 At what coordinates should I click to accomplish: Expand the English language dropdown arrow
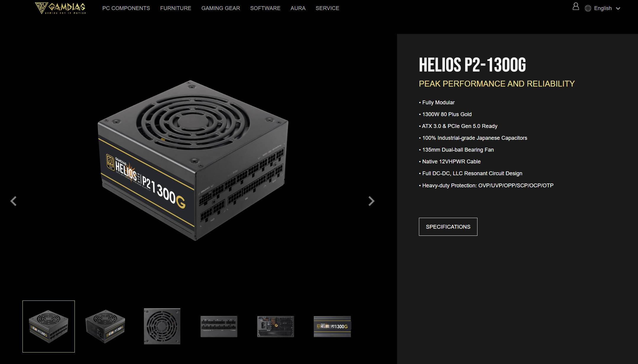click(618, 9)
